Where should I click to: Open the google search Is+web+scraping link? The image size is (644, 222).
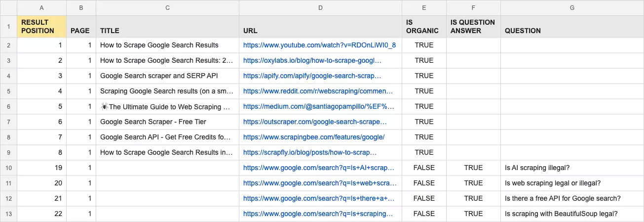point(320,183)
